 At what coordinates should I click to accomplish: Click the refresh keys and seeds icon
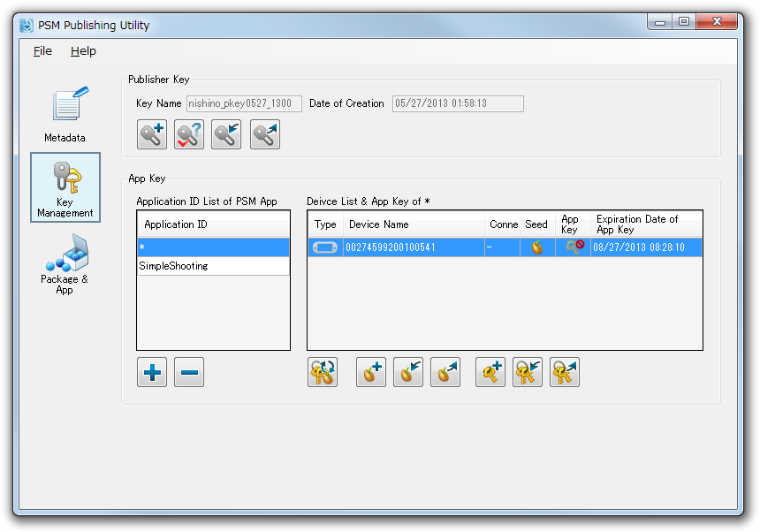click(x=323, y=373)
